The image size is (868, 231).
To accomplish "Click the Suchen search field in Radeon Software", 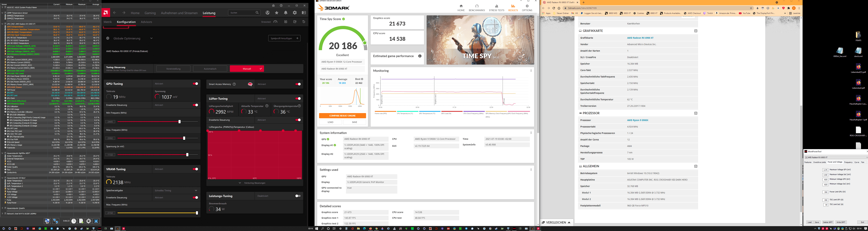I will point(244,13).
